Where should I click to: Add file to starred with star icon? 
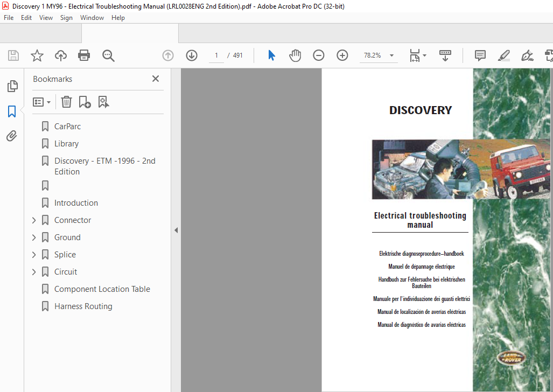(37, 55)
